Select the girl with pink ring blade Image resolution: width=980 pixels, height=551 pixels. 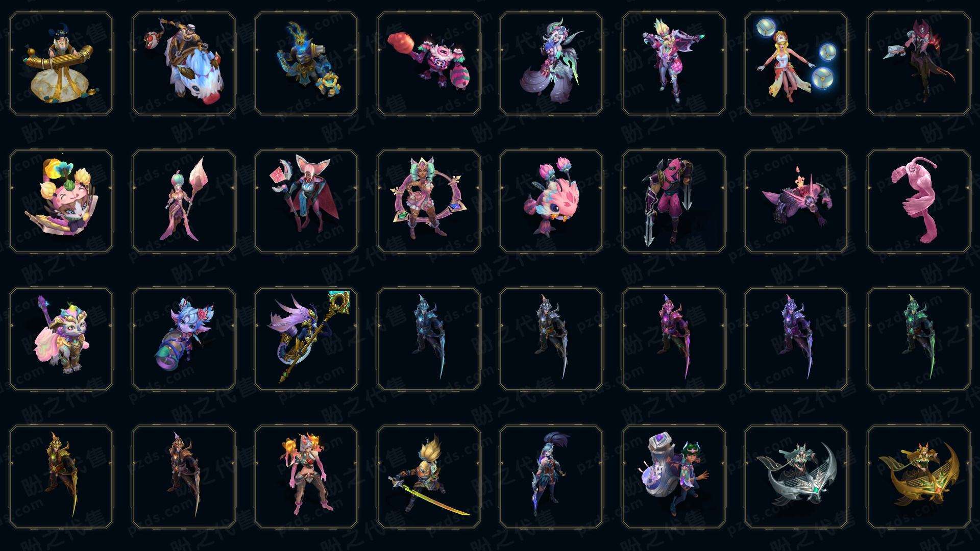pyautogui.click(x=429, y=201)
